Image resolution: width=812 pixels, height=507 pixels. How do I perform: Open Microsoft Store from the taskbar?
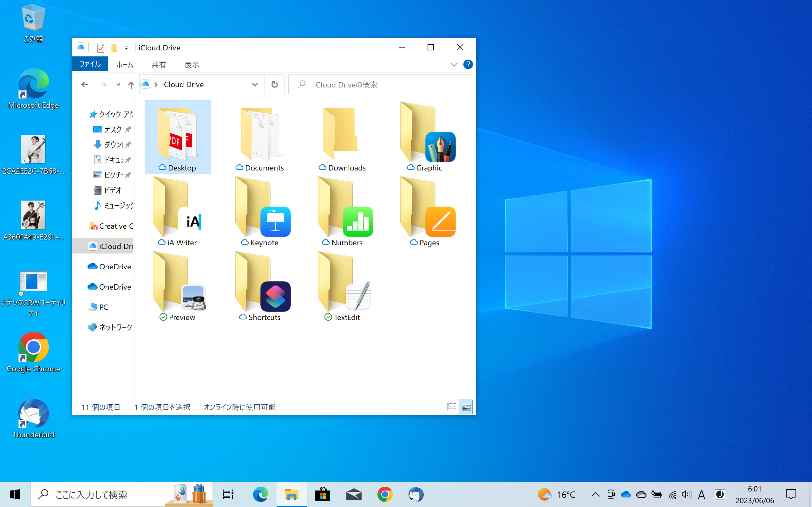[323, 494]
